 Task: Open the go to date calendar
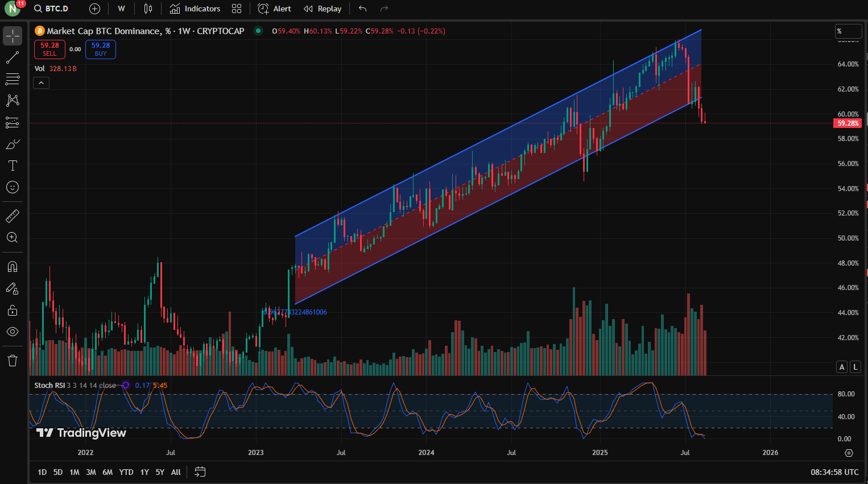[200, 472]
